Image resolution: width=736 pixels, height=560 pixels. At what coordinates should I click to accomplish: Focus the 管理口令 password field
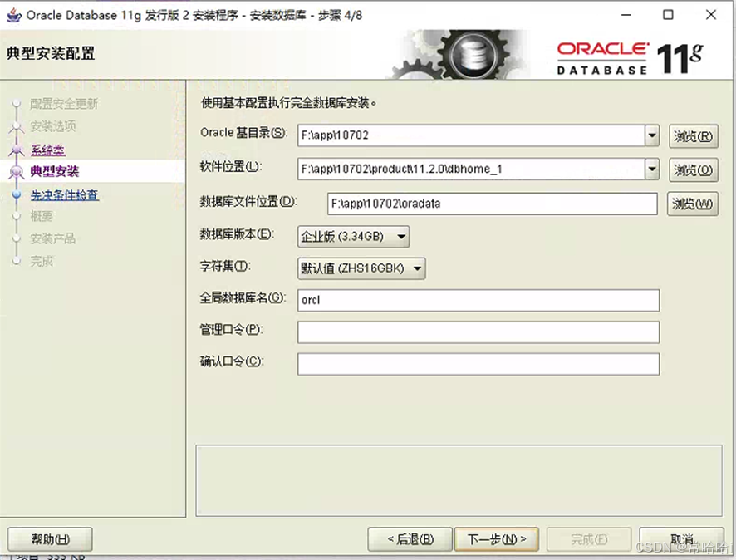click(478, 332)
